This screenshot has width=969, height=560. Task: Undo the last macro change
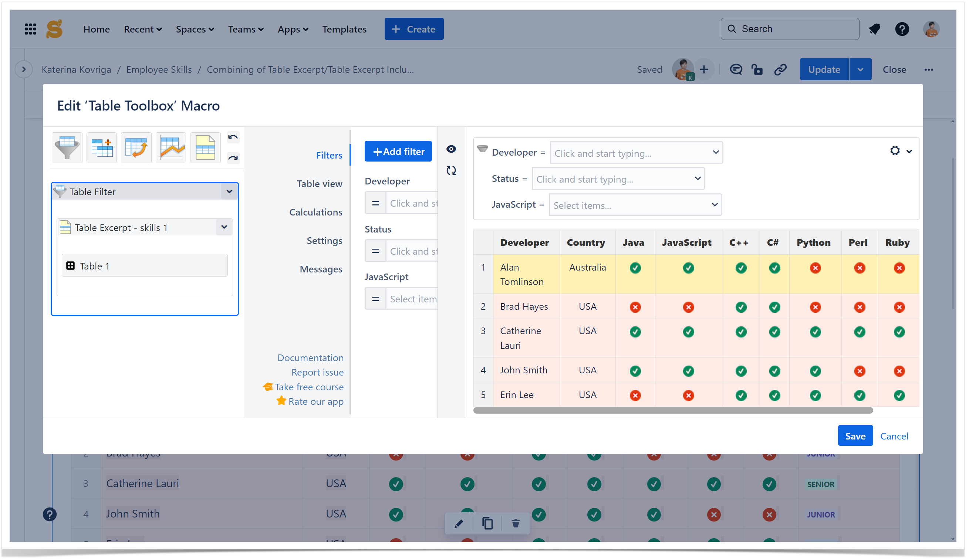point(233,138)
